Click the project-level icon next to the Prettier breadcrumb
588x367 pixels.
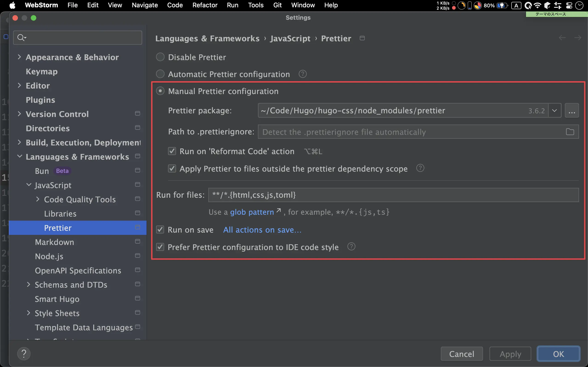tap(362, 38)
